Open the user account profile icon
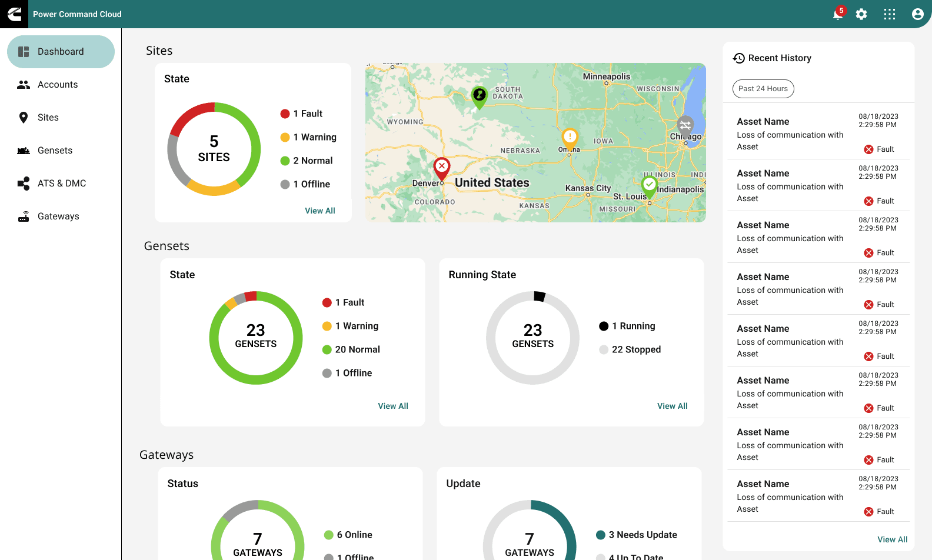The image size is (932, 560). pyautogui.click(x=918, y=14)
